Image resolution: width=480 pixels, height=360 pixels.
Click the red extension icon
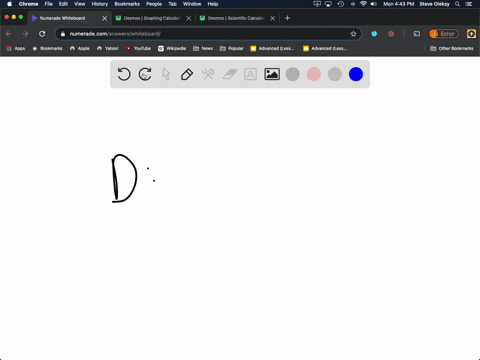(x=391, y=34)
